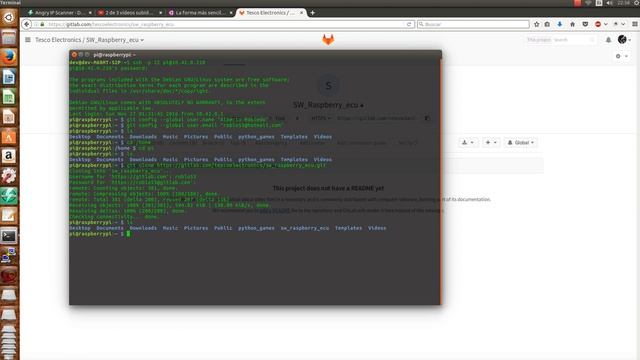Click the Pocket icon in Firefox toolbar
This screenshot has height=360, width=640.
click(585, 24)
